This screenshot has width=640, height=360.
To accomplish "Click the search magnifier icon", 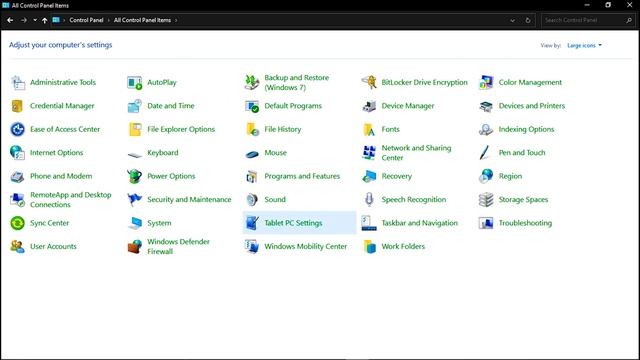I will pyautogui.click(x=629, y=20).
